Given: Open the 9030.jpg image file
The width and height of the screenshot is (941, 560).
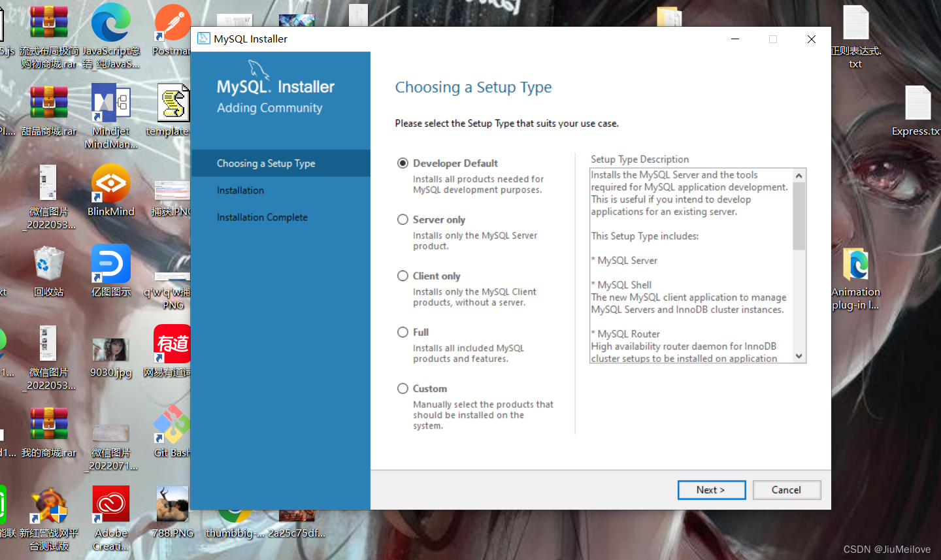Looking at the screenshot, I should [111, 357].
